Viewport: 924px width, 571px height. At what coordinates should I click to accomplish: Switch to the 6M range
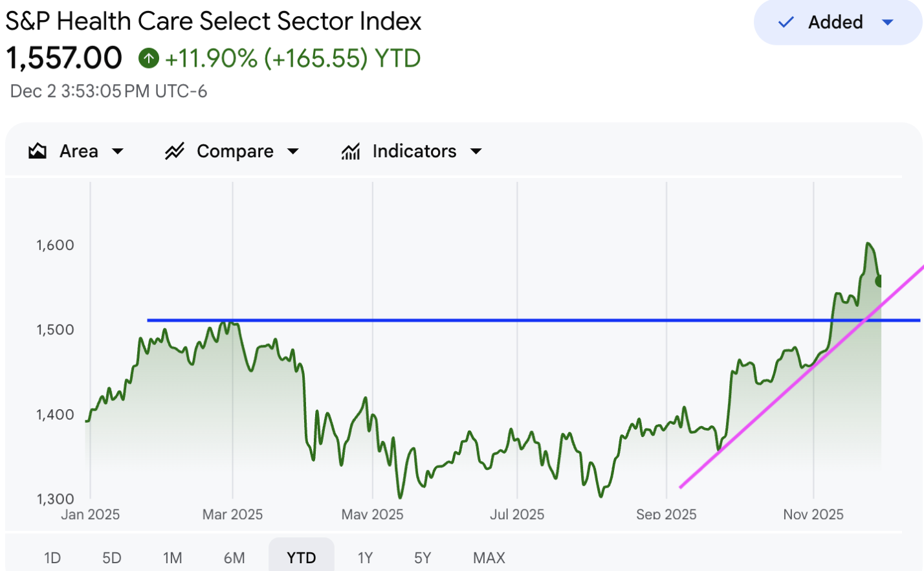[x=234, y=557]
